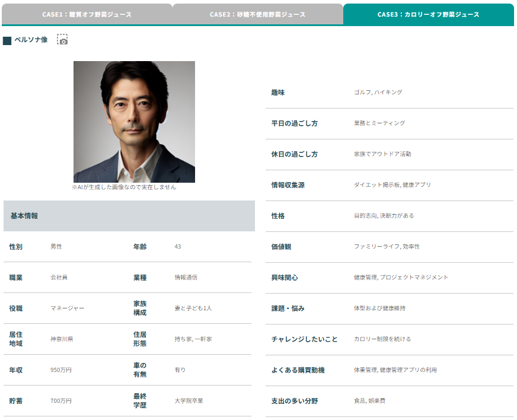Select the 貯蓄 value 700万円
The image size is (517, 420).
60,401
